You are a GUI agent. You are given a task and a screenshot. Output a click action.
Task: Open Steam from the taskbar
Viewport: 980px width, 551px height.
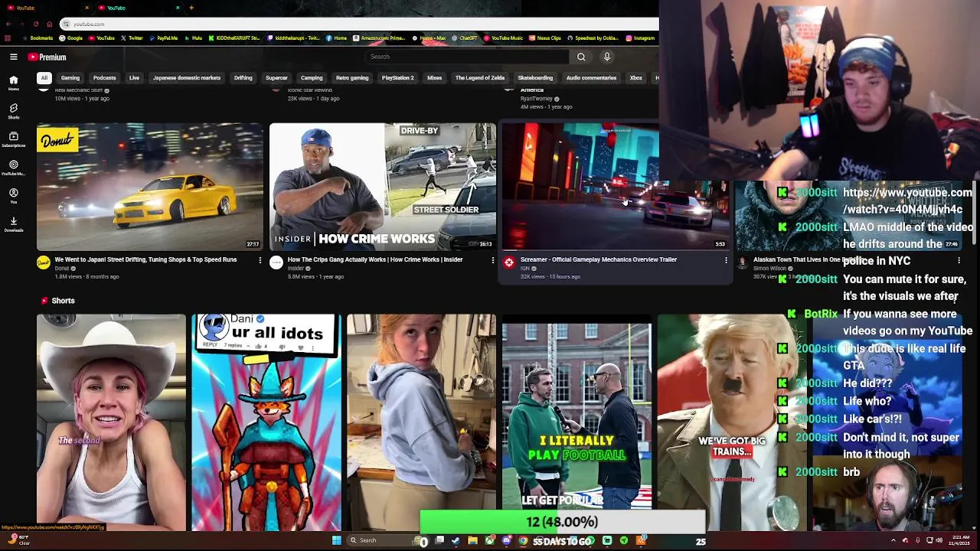pyautogui.click(x=456, y=540)
